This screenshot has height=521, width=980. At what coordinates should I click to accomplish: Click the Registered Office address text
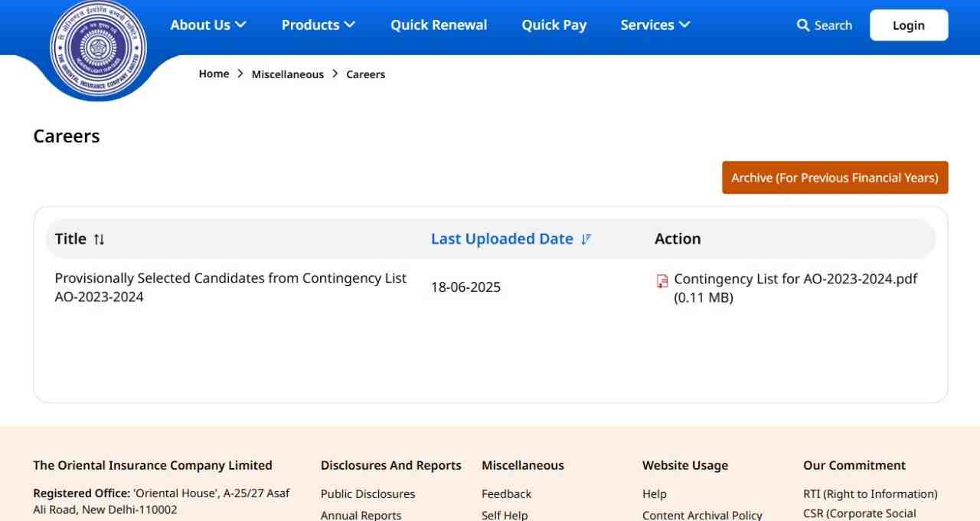coord(162,501)
